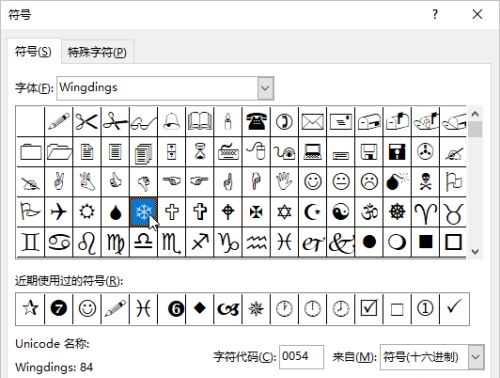Switch to the 特殊字符(P) tab
This screenshot has height=378, width=500.
tap(97, 52)
